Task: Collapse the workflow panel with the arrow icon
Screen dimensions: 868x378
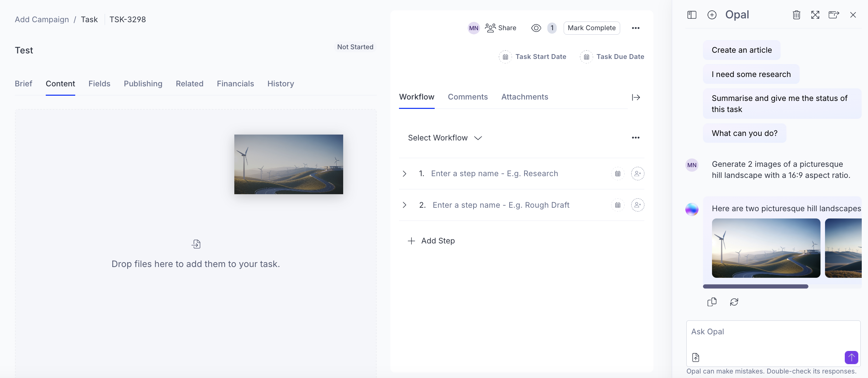Action: pos(636,97)
